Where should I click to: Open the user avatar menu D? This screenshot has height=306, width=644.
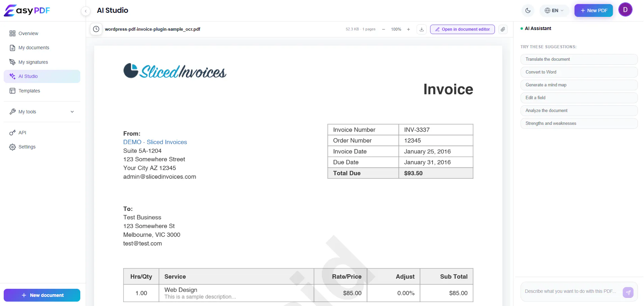[x=625, y=9]
